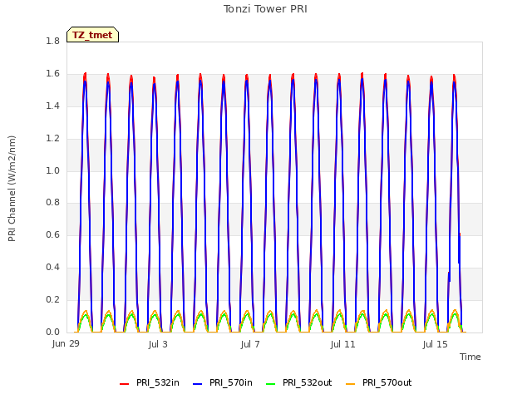
Task: Click the Jul 15 x-axis tick label
Action: [436, 344]
